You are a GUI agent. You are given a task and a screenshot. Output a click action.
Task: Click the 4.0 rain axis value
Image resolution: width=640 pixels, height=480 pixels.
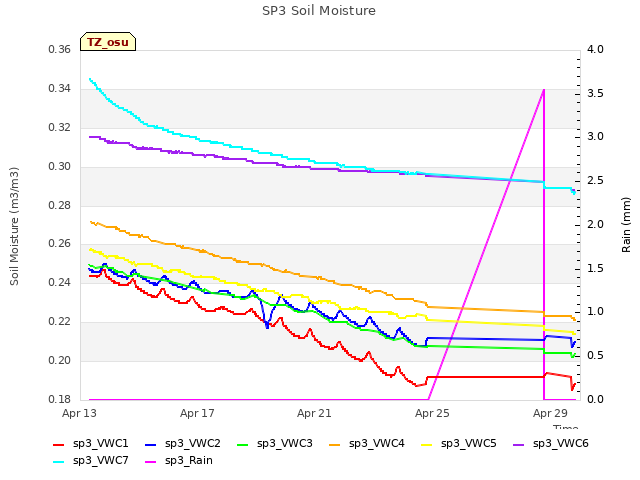coord(595,50)
